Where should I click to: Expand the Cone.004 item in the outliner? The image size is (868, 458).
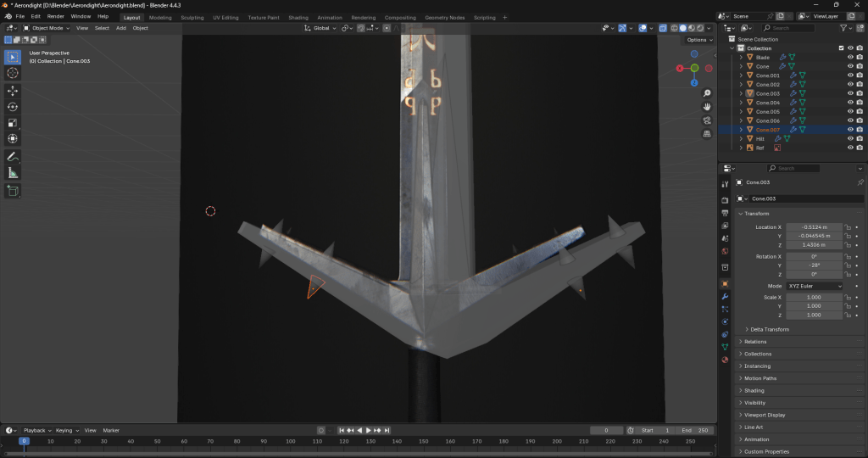pyautogui.click(x=741, y=103)
